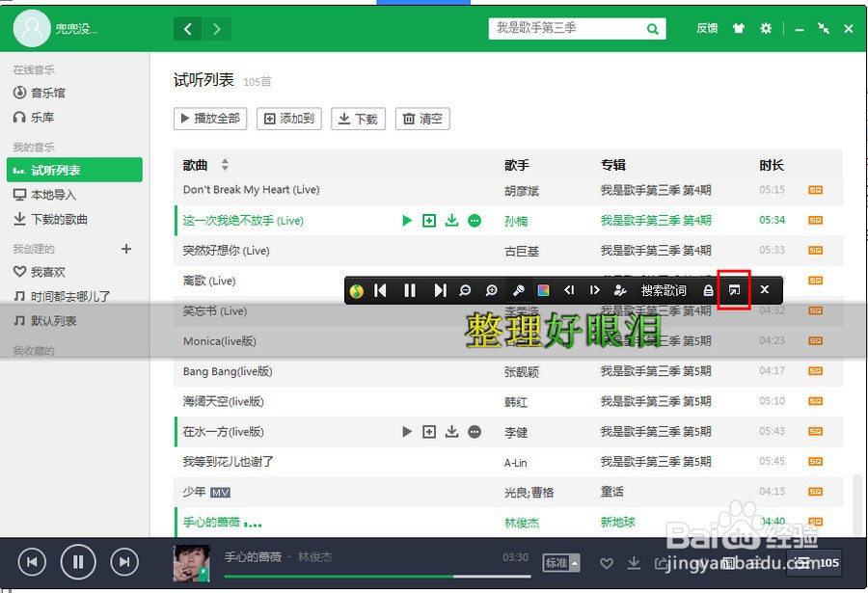Image resolution: width=868 pixels, height=593 pixels.
Task: Open the 标准 quality dropdown
Action: click(x=561, y=563)
